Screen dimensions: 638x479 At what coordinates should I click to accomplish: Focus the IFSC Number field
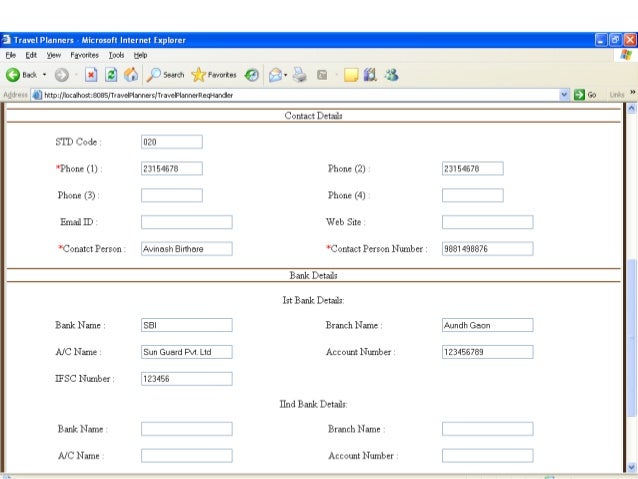(186, 379)
